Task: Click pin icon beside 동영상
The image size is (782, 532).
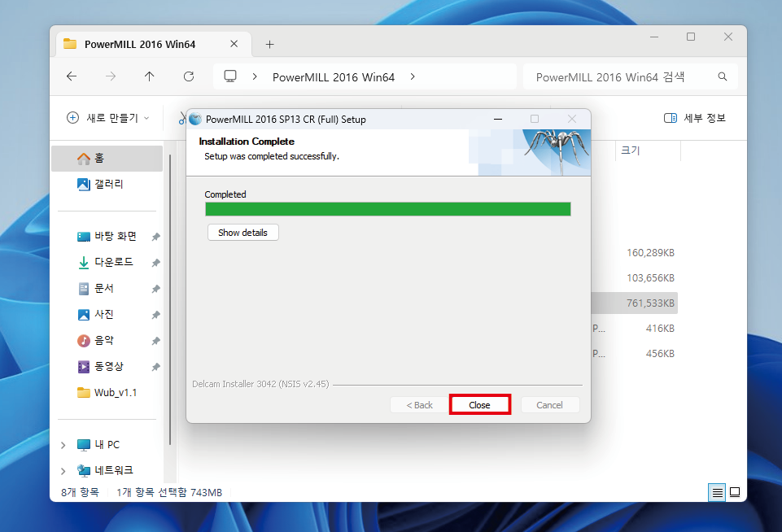Action: (155, 367)
